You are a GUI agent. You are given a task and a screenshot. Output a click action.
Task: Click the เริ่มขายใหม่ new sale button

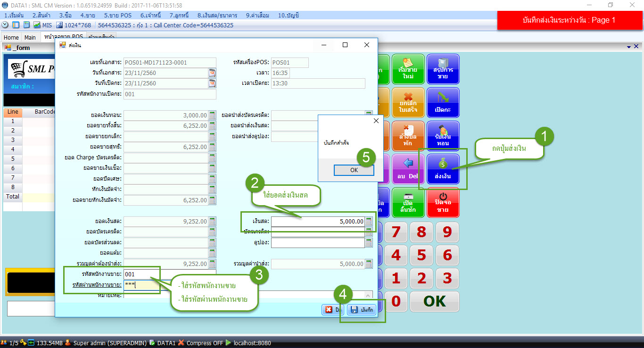pos(408,69)
